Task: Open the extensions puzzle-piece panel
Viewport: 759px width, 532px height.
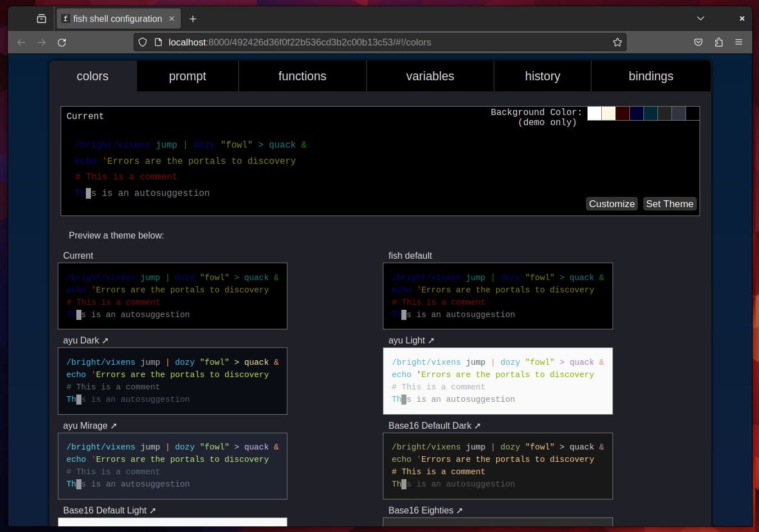Action: coord(719,42)
